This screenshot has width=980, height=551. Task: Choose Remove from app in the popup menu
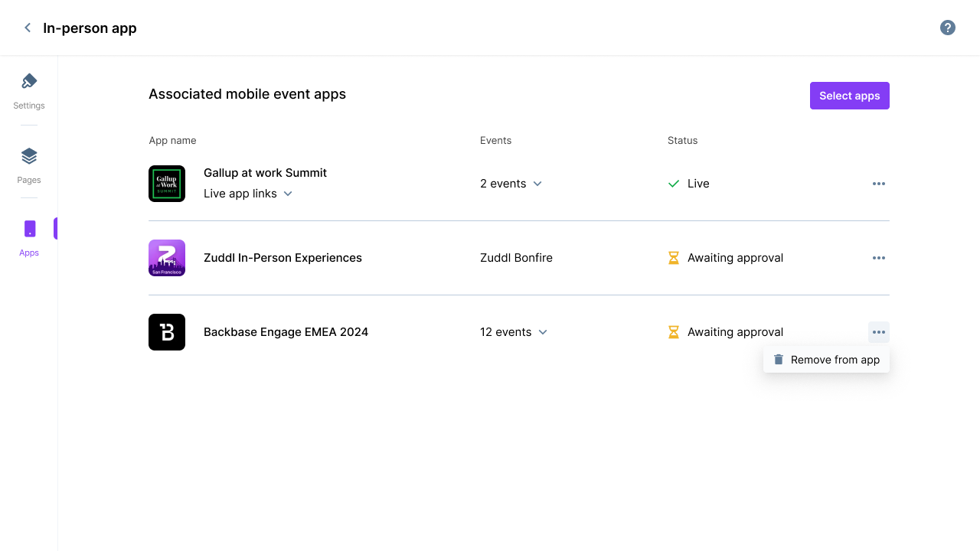pos(826,360)
